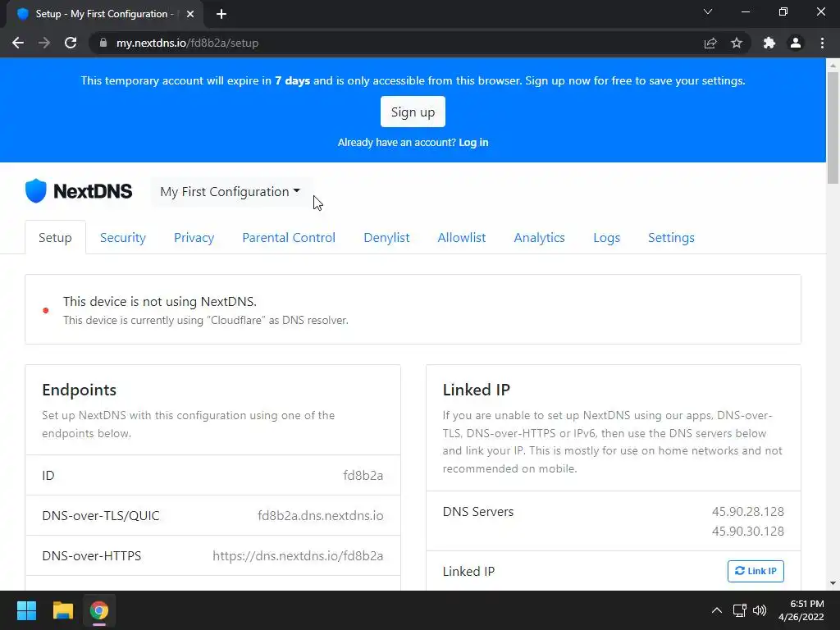Click the page vertical scrollbar thumb

point(833,127)
